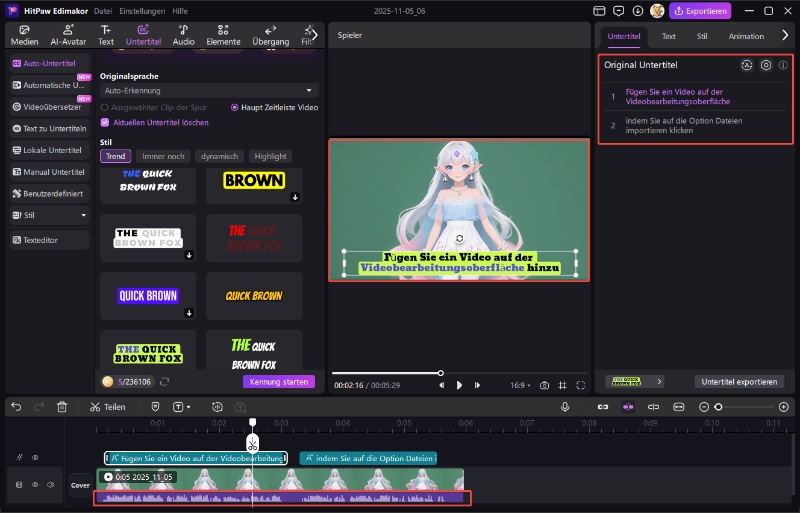The image size is (800, 513).
Task: Open the Audio tool in the top toolbar
Action: click(x=183, y=35)
